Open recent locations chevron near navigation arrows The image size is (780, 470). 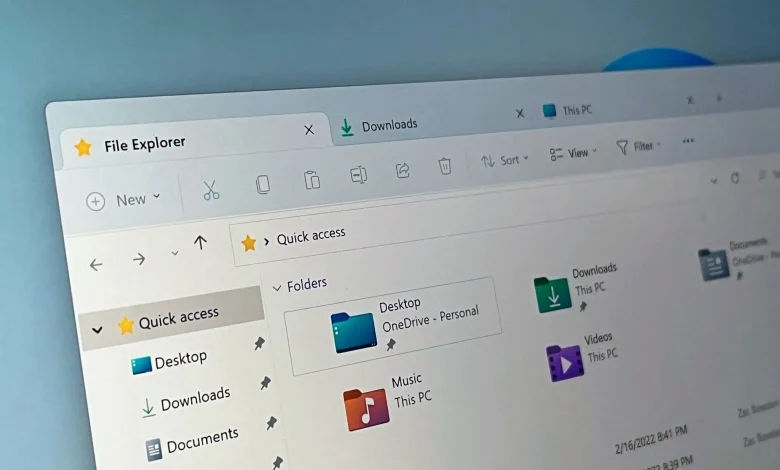[x=175, y=253]
